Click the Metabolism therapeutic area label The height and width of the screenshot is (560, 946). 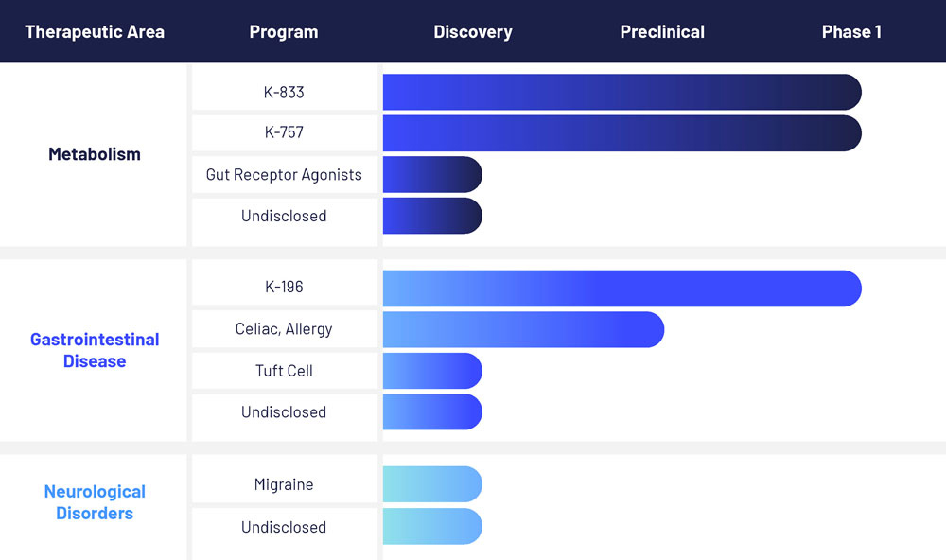point(95,154)
